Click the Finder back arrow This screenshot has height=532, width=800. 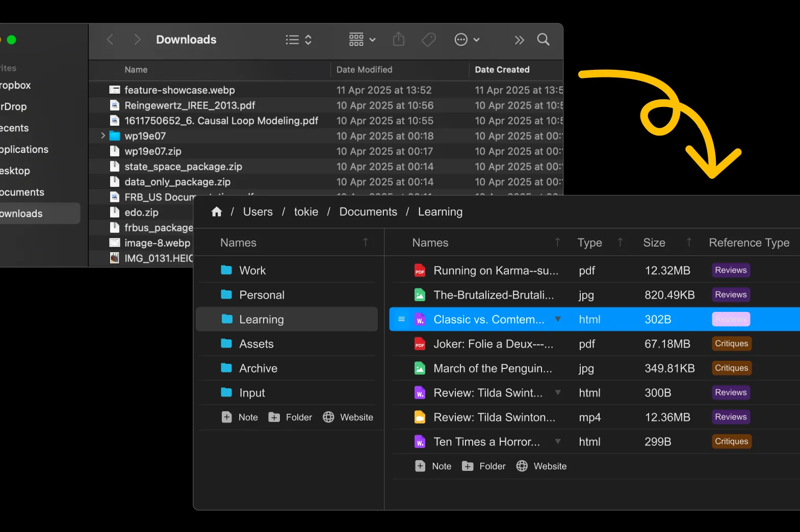tap(110, 40)
